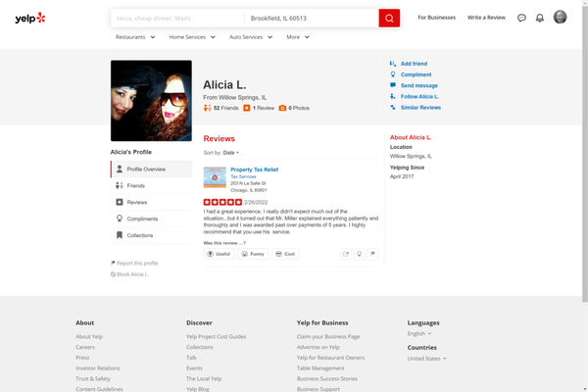The height and width of the screenshot is (392, 588).
Task: Mark the review as Useful
Action: [x=219, y=254]
